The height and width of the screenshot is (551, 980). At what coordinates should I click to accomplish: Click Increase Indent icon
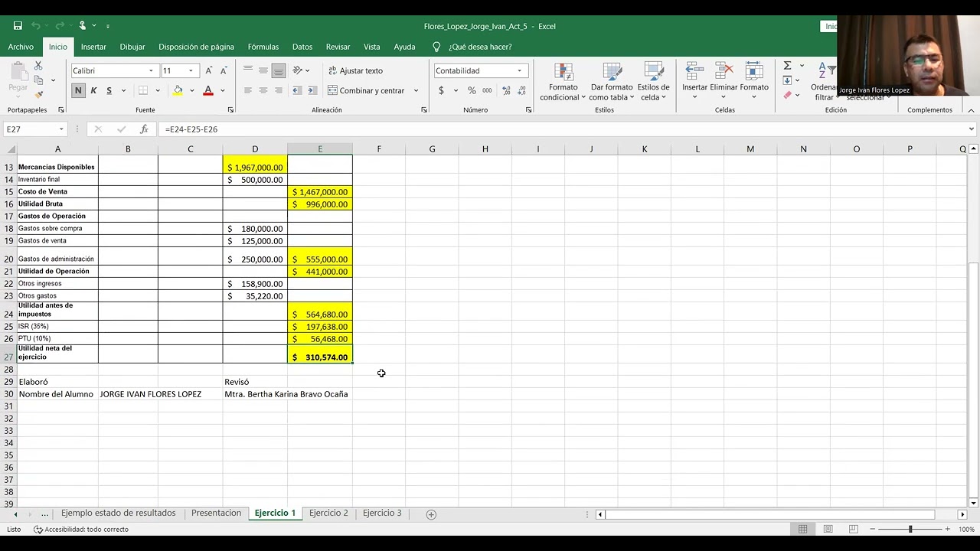click(x=312, y=90)
